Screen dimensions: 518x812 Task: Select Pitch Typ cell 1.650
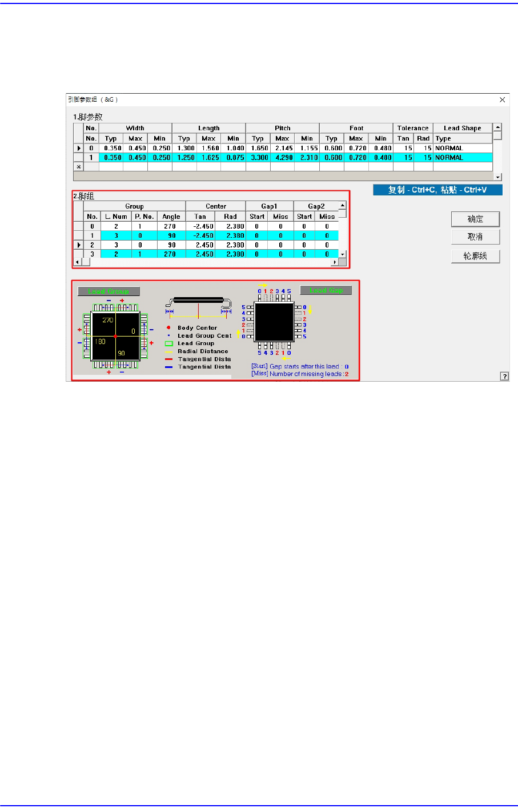pyautogui.click(x=258, y=148)
